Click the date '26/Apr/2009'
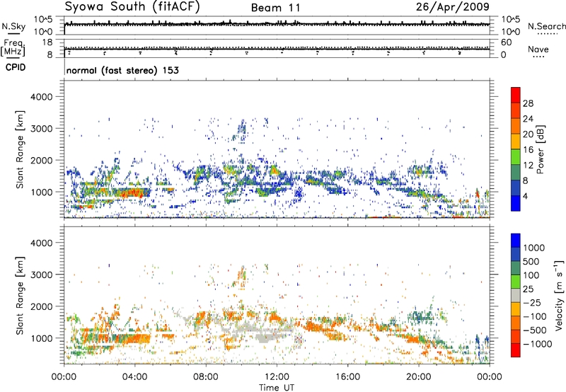The image size is (566, 392). 453,7
